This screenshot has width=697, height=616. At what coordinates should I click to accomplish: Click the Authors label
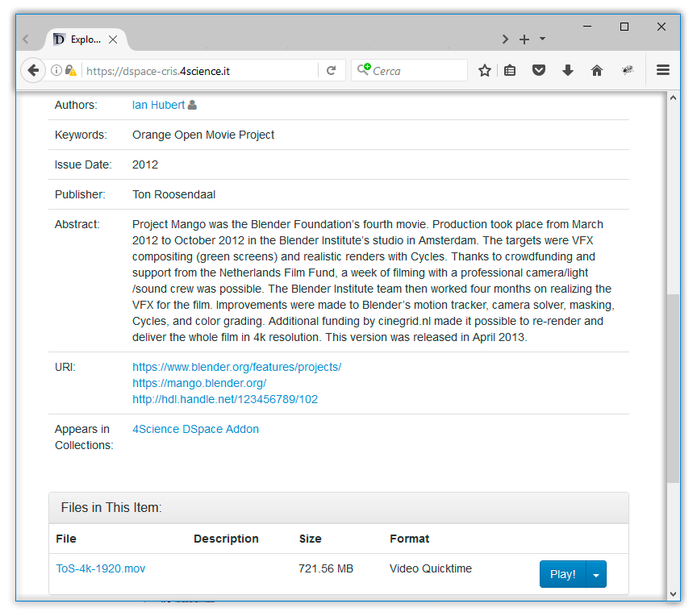tap(76, 105)
